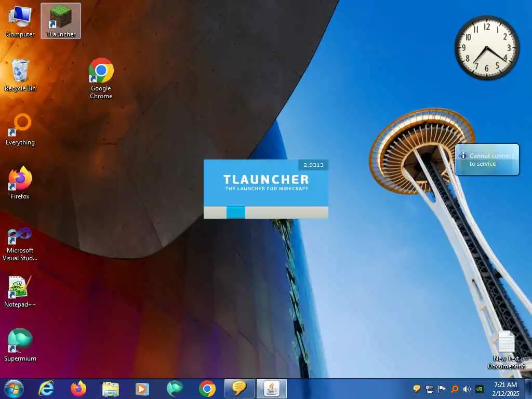Click the analog clock desktop gadget
This screenshot has height=399, width=532.
point(486,48)
